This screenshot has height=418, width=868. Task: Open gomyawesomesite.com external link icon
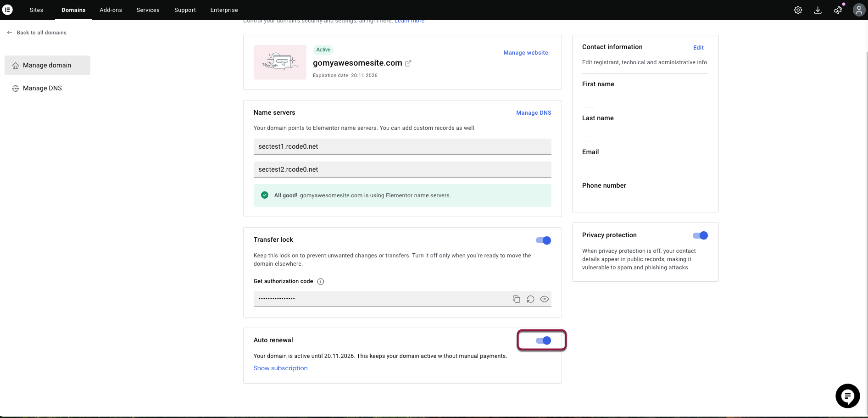[x=408, y=63]
